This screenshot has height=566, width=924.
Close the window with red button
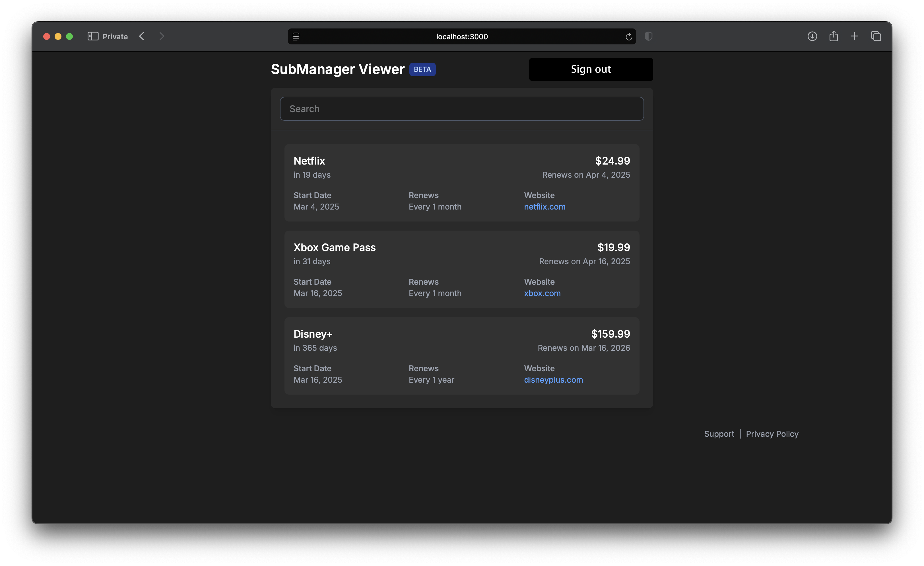pyautogui.click(x=46, y=36)
